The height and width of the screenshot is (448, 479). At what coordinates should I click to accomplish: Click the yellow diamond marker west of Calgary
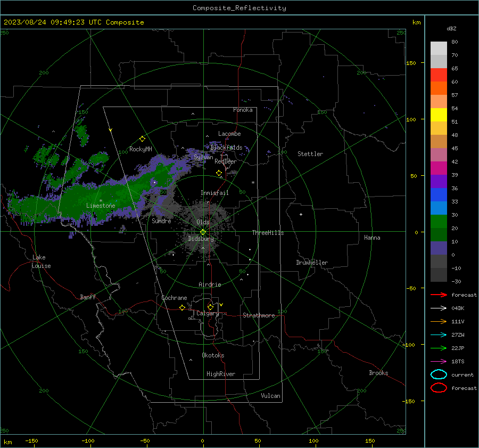182,308
